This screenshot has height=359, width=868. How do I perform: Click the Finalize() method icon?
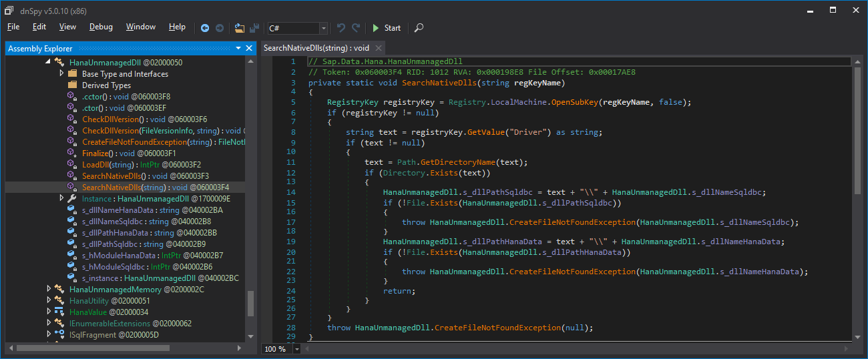pos(73,153)
